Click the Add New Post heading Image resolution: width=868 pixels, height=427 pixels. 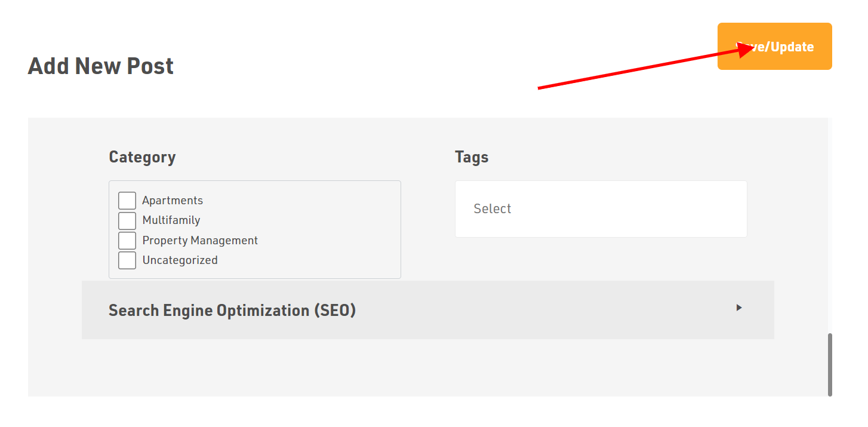coord(101,66)
